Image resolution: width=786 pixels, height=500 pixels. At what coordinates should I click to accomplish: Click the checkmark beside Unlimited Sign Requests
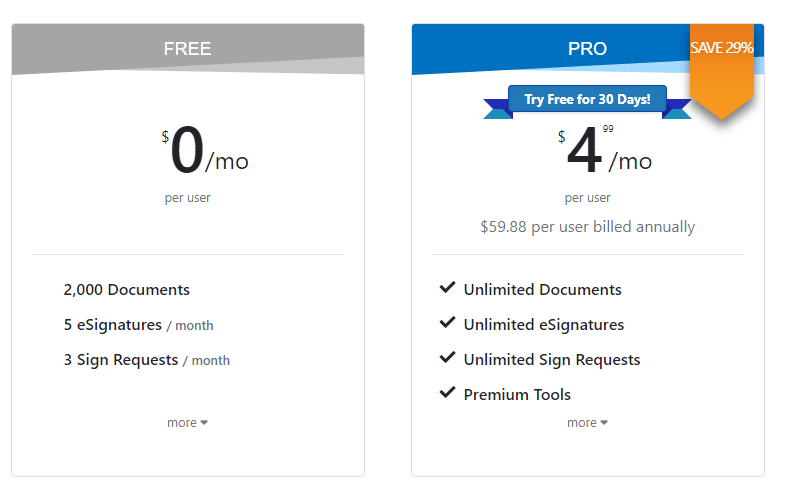point(447,359)
